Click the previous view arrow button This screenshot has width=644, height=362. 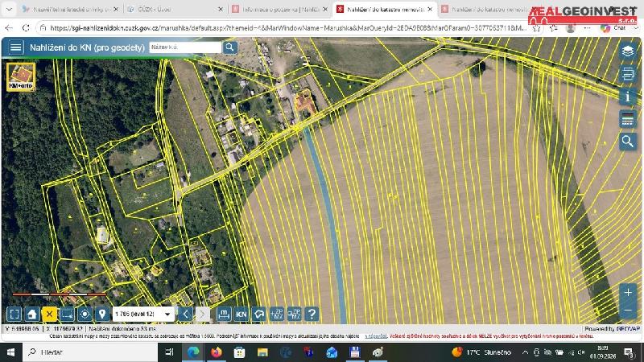click(186, 315)
